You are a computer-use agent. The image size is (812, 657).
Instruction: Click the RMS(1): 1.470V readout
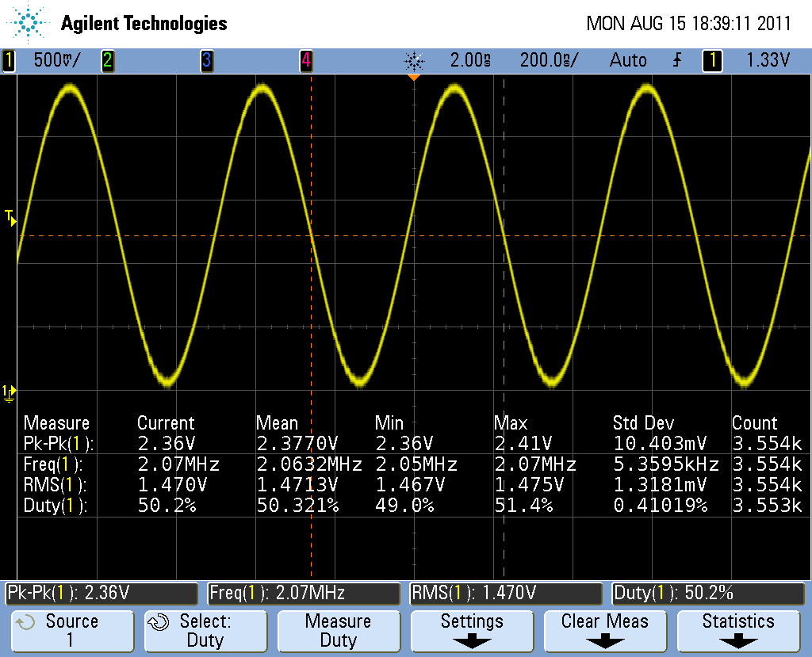pyautogui.click(x=506, y=594)
